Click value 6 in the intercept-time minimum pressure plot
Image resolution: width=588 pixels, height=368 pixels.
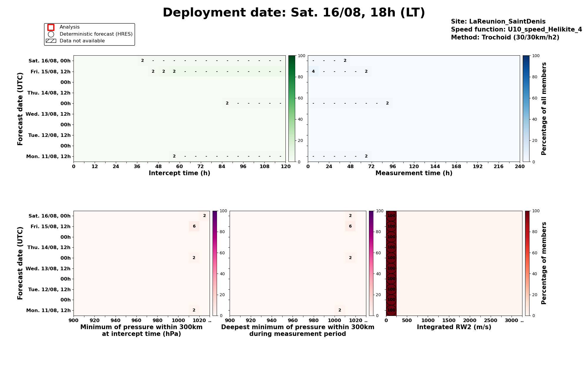194,226
